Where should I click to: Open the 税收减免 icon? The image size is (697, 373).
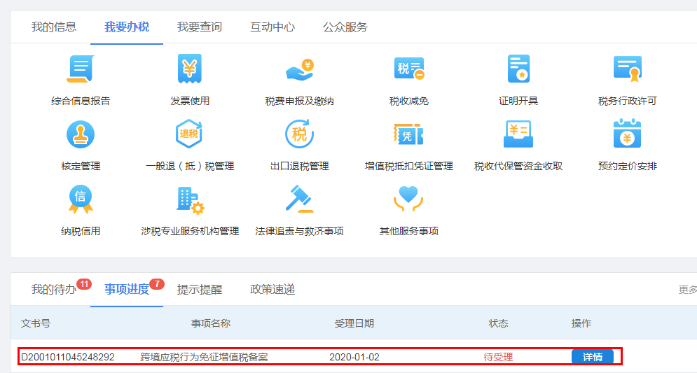(409, 69)
